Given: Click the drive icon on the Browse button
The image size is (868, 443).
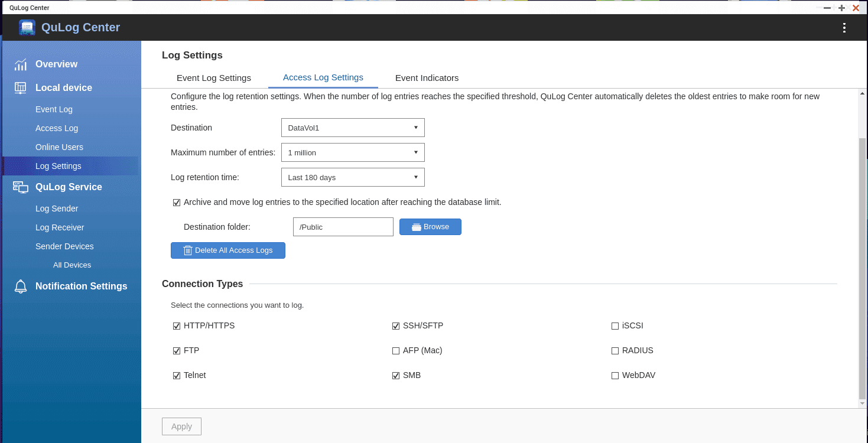Looking at the screenshot, I should [417, 227].
